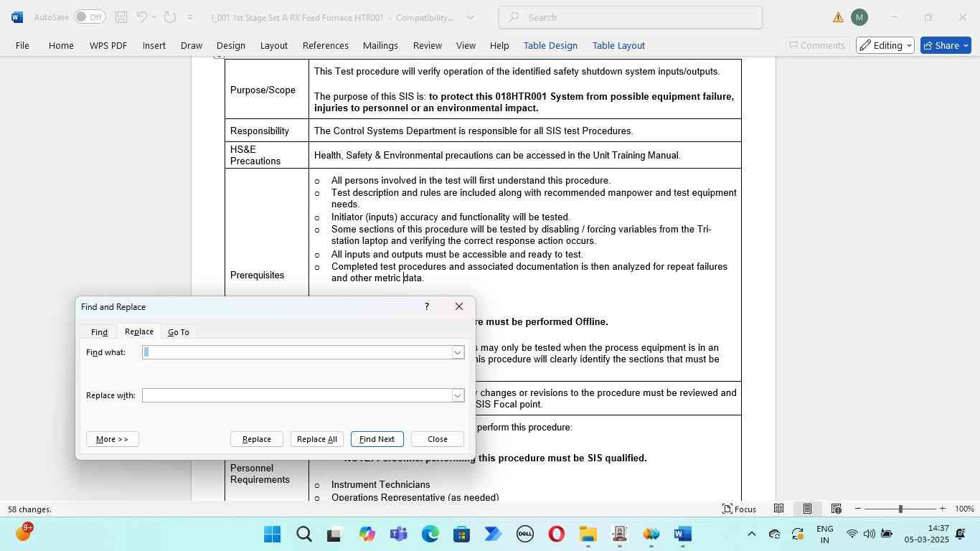Image resolution: width=980 pixels, height=551 pixels.
Task: Open the Design ribbon tab
Action: click(x=230, y=45)
